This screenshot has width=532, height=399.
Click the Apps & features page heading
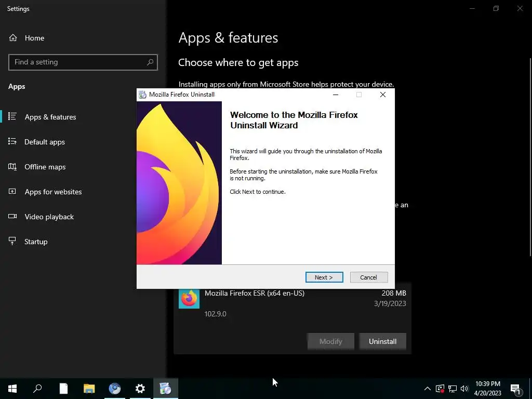click(x=229, y=37)
